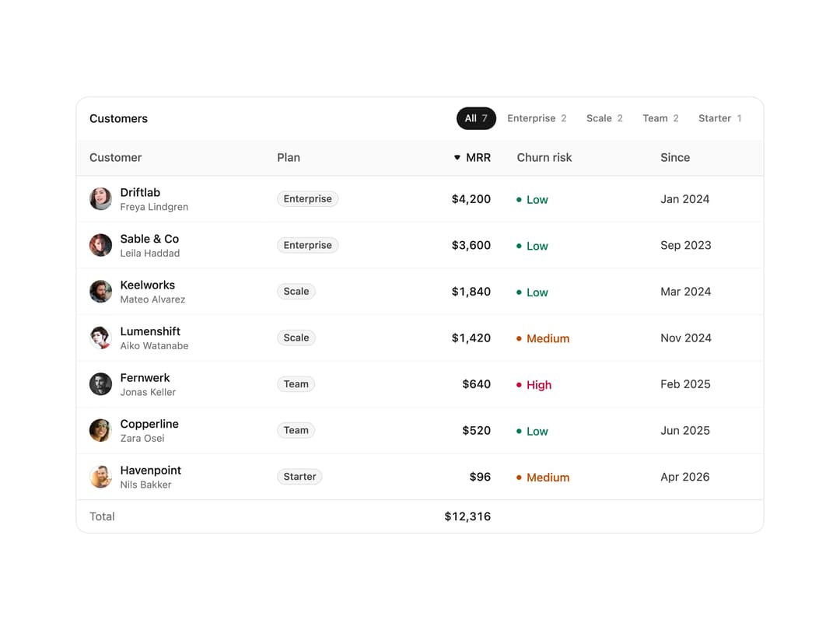Open the Fernwerk customer name
The width and height of the screenshot is (840, 630).
pos(145,378)
